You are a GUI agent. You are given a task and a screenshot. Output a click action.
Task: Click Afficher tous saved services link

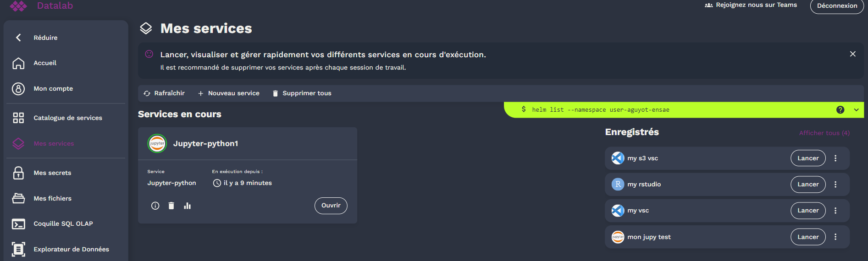point(824,133)
